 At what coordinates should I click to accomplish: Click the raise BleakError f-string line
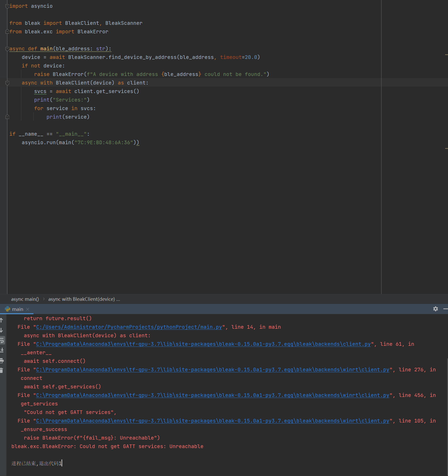pyautogui.click(x=152, y=74)
